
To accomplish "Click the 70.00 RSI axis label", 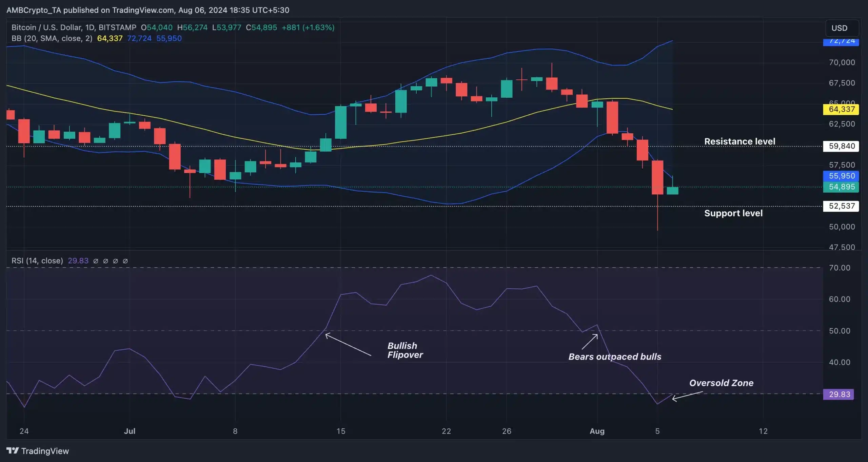I will coord(840,268).
